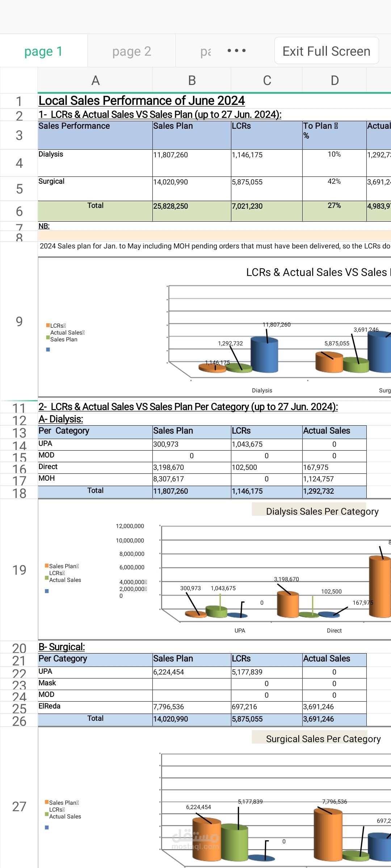The height and width of the screenshot is (868, 391).
Task: Click orange Sales Plan legend swatch in Surgical chart
Action: pyautogui.click(x=47, y=802)
